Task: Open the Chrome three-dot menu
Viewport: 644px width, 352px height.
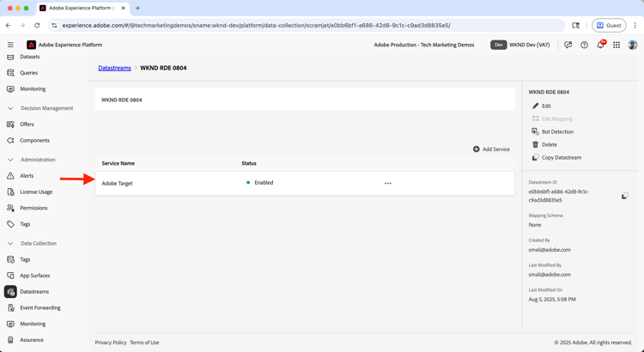Action: 635,26
